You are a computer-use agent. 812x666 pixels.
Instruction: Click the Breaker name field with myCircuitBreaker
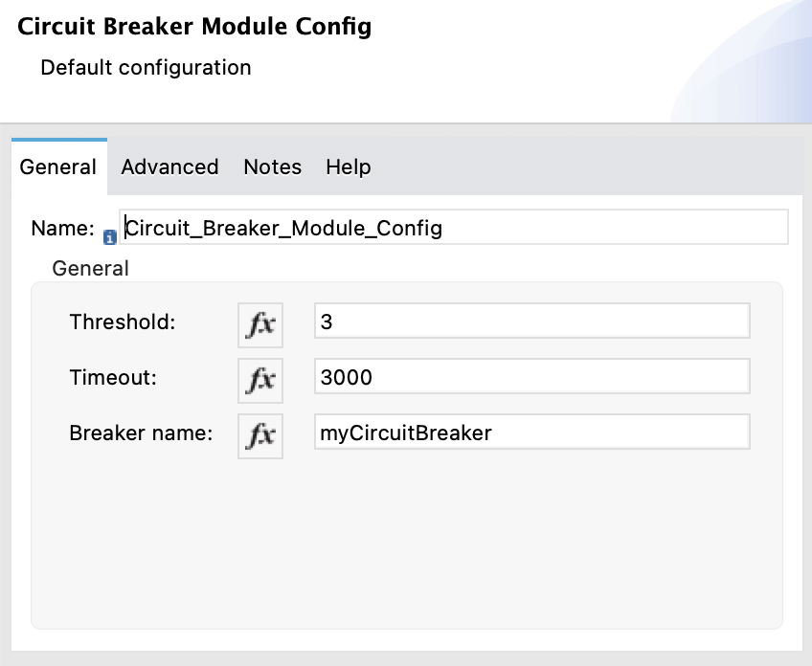pyautogui.click(x=531, y=433)
